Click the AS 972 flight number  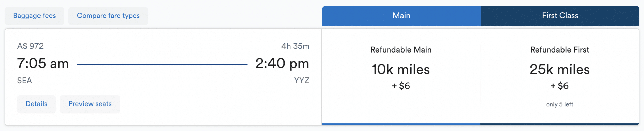tap(30, 46)
